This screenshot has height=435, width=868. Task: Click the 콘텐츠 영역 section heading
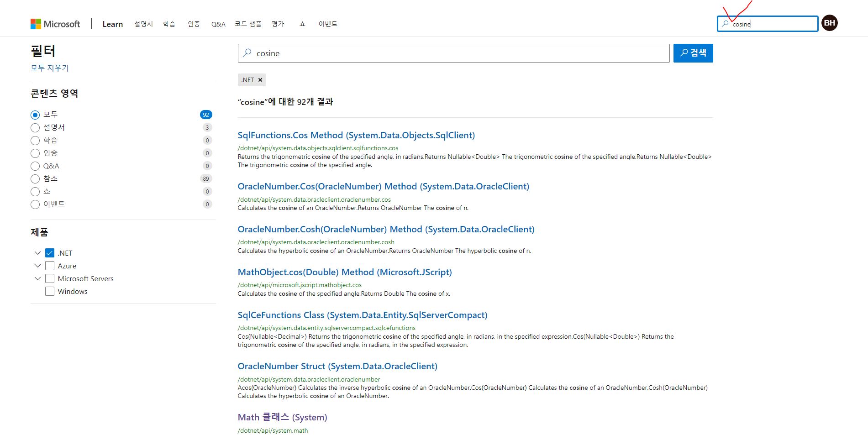[54, 94]
